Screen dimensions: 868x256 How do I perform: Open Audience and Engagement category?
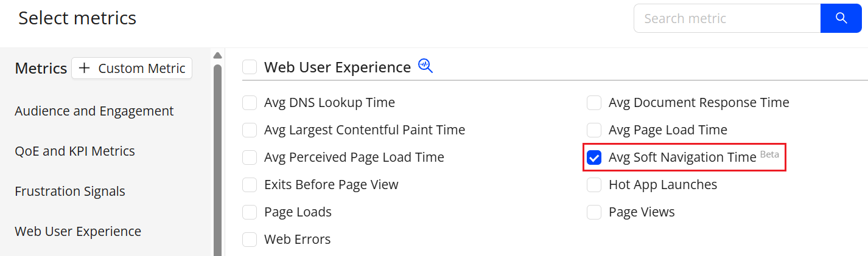tap(94, 111)
